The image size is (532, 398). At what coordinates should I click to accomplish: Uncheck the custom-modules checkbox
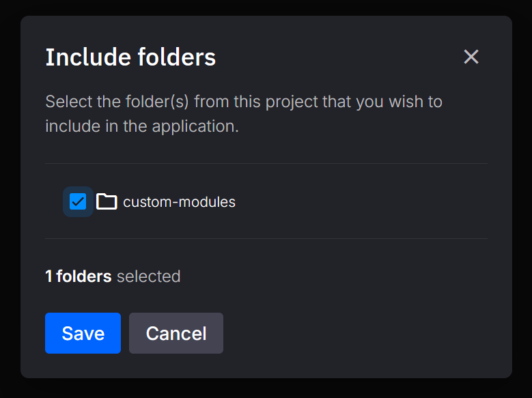click(78, 201)
